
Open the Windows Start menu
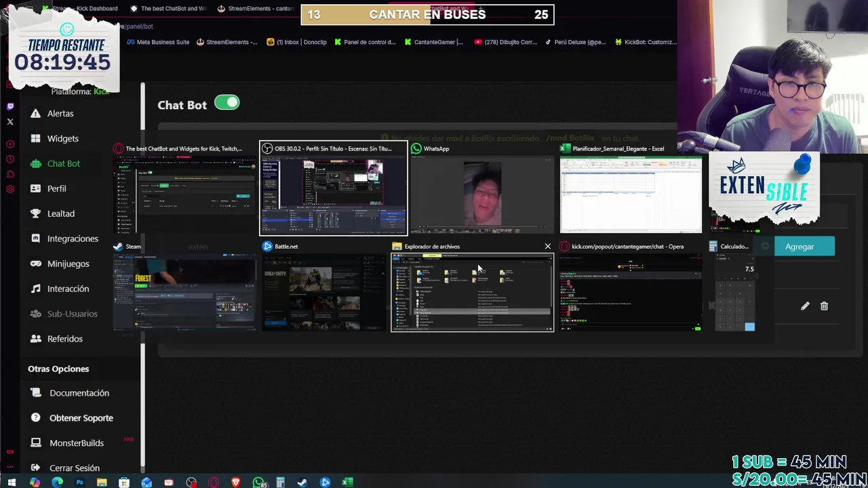(x=12, y=483)
